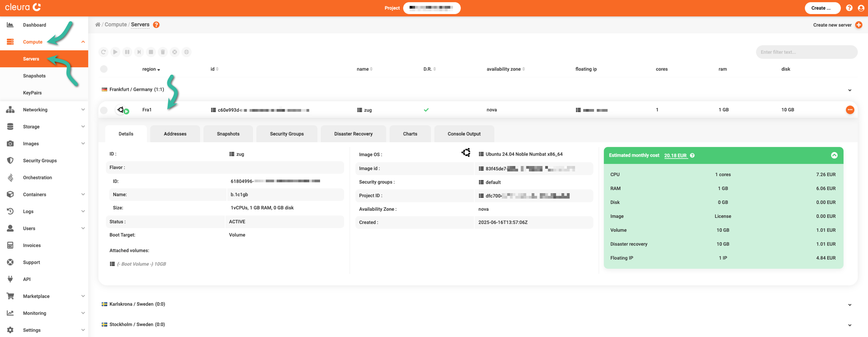This screenshot has width=868, height=337.
Task: Click the trash delete server icon
Action: coord(163,52)
